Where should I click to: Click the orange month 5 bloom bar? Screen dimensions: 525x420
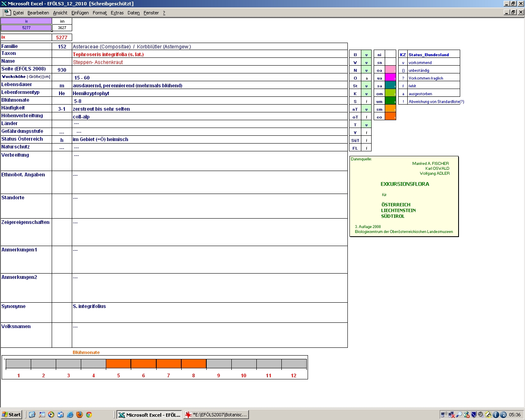pos(119,363)
